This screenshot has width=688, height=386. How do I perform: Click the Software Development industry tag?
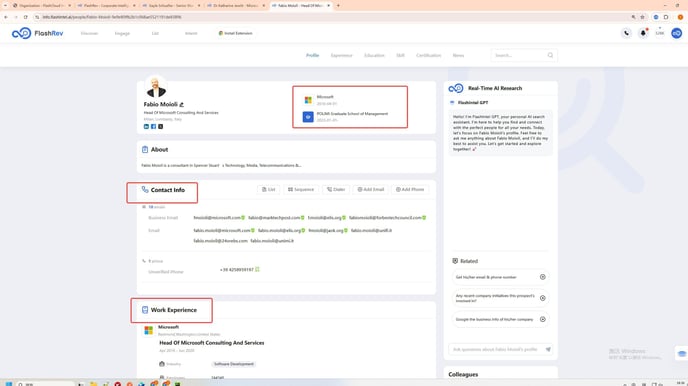point(233,364)
